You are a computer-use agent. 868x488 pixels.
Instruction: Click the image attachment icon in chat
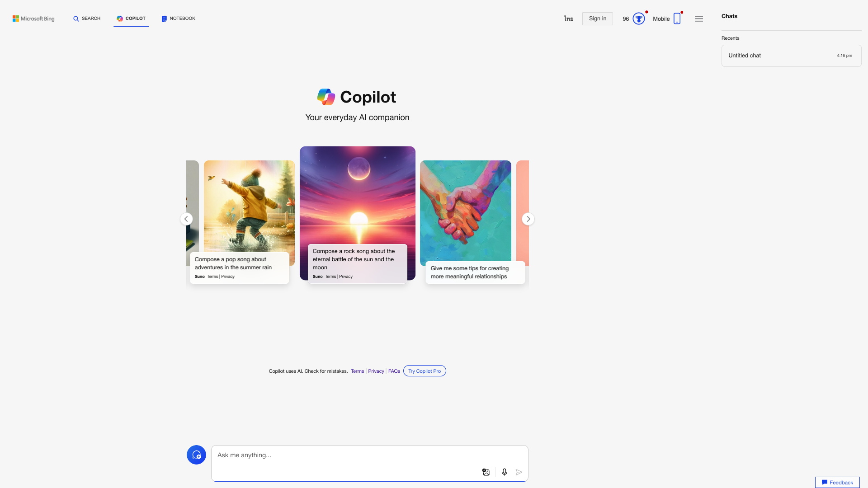486,472
